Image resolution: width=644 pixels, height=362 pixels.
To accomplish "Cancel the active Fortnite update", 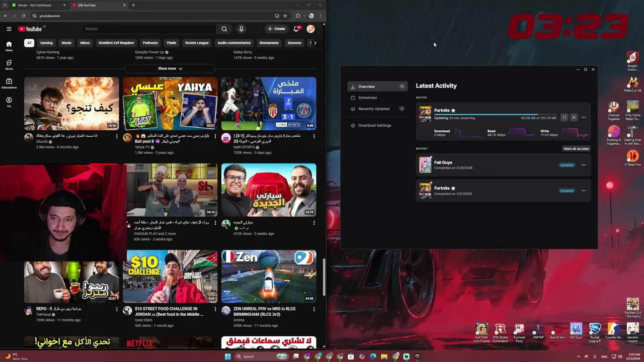I will 574,117.
